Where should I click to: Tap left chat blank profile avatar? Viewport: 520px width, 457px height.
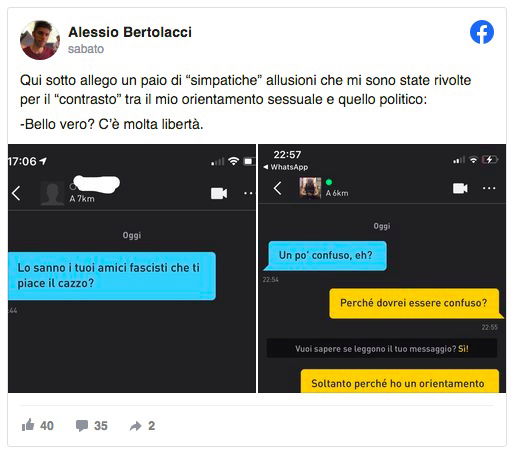pos(52,193)
